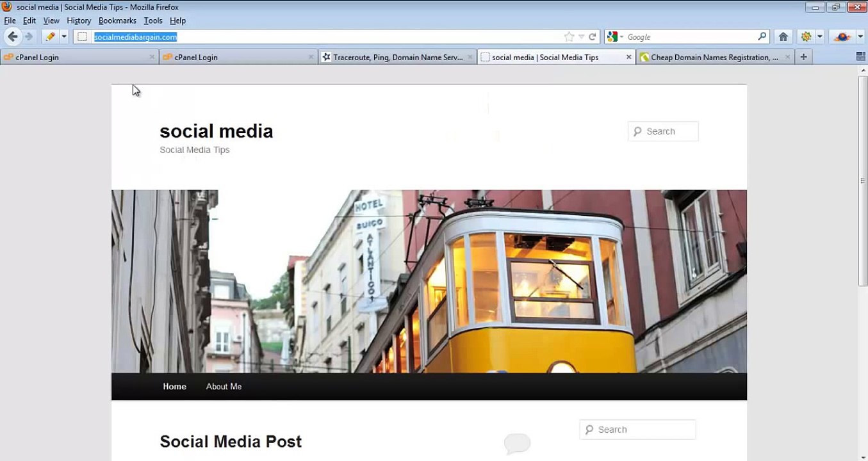Open the About Me navigation link
This screenshot has width=868, height=461.
224,386
